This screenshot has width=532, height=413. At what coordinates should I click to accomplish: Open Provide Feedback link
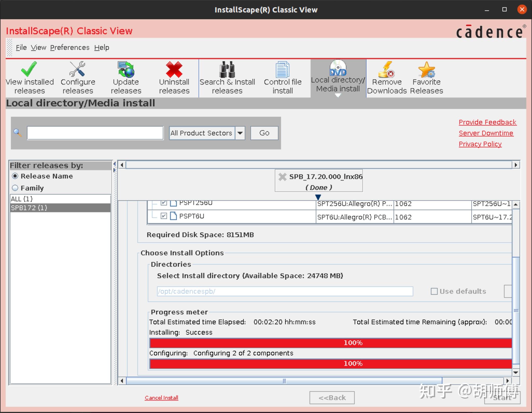pyautogui.click(x=488, y=122)
